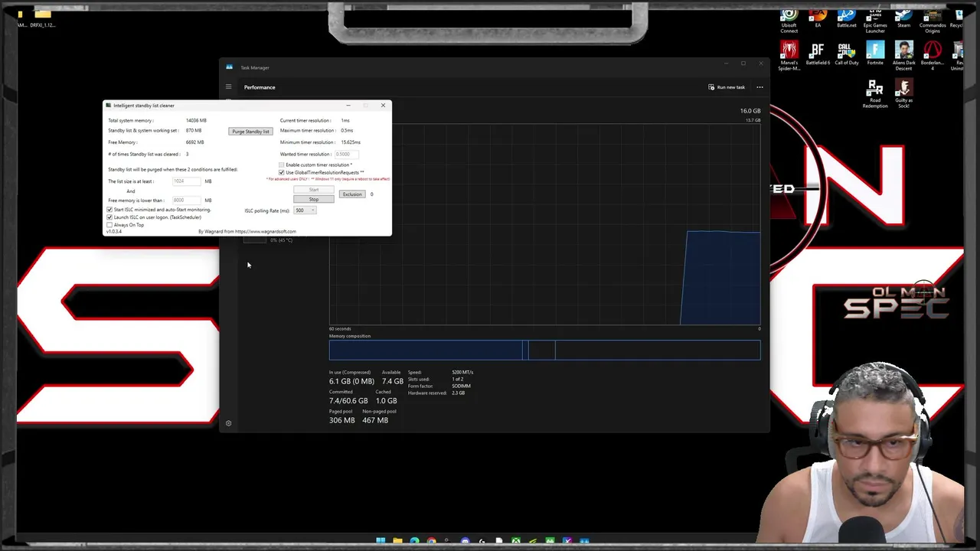Screen dimensions: 980x551
Task: Click the Stop button in ISLC
Action: (x=314, y=200)
